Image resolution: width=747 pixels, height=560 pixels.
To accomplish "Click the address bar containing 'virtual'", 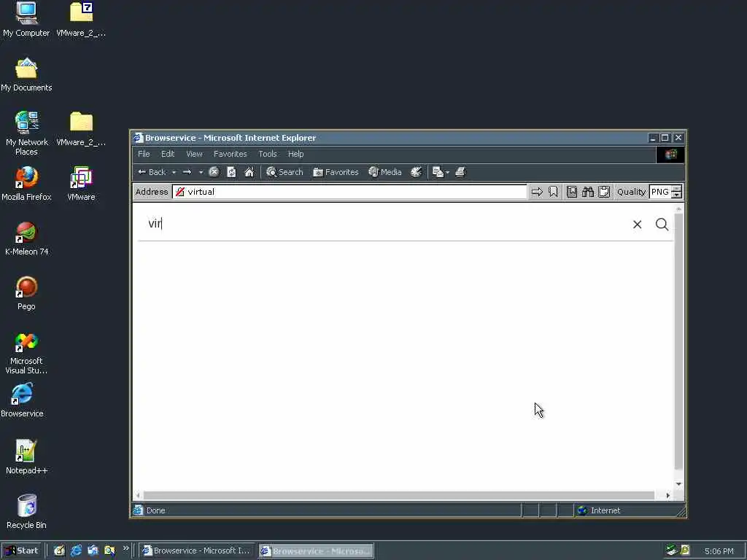I will [x=349, y=192].
